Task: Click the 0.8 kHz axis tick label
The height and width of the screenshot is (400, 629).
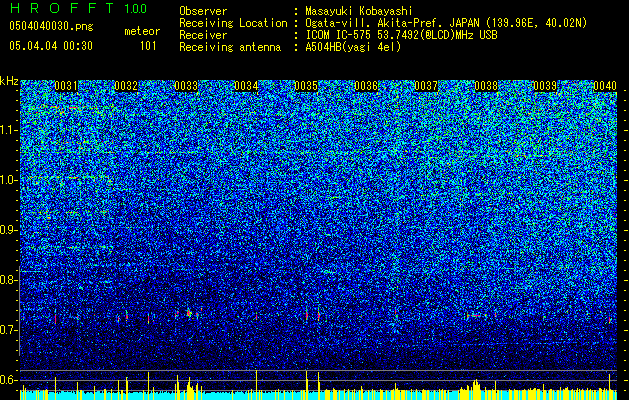Action: (8, 280)
